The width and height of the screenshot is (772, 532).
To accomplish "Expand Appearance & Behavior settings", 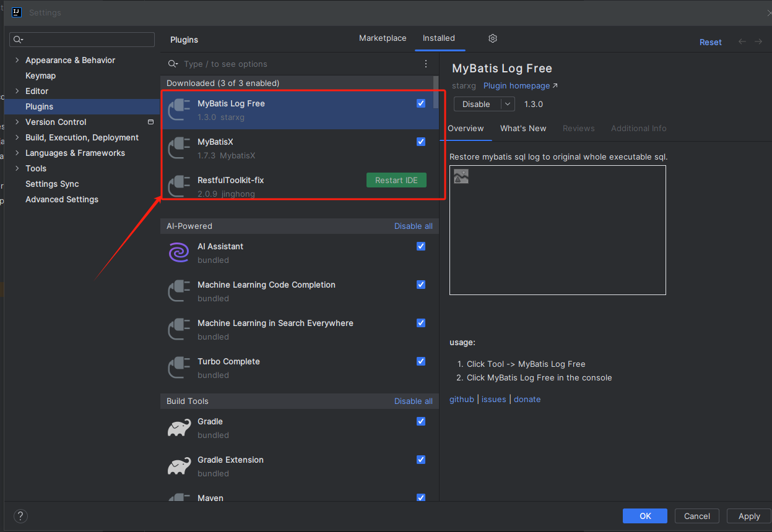I will point(17,60).
